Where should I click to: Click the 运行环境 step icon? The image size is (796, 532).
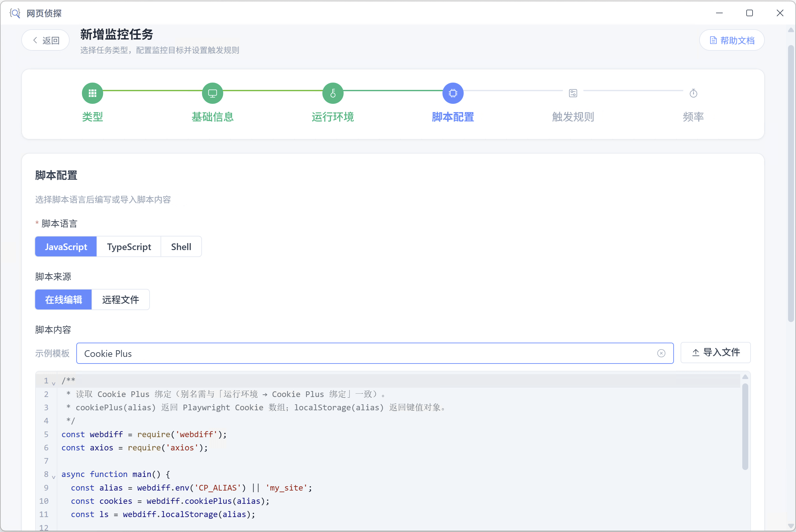[333, 93]
